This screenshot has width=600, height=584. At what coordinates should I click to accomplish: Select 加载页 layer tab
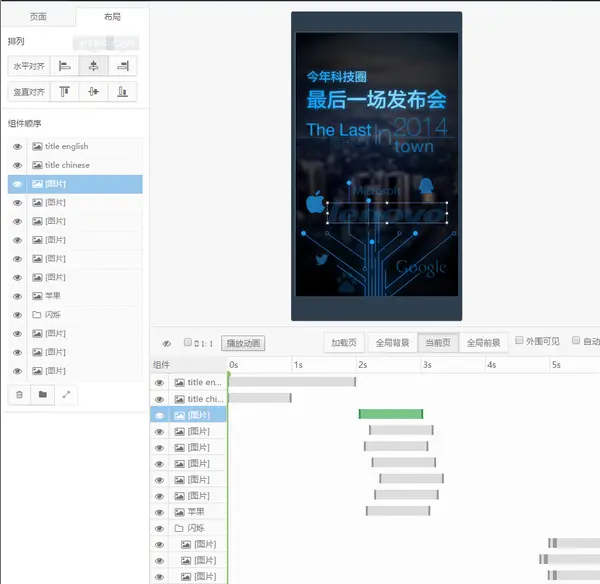[x=344, y=343]
